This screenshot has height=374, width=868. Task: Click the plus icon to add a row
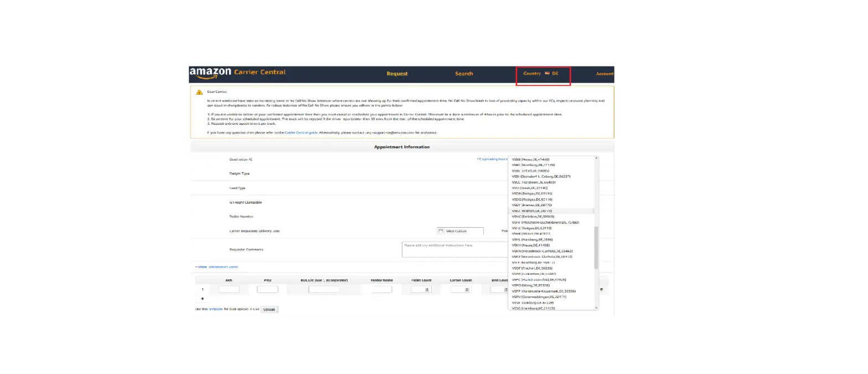point(202,299)
